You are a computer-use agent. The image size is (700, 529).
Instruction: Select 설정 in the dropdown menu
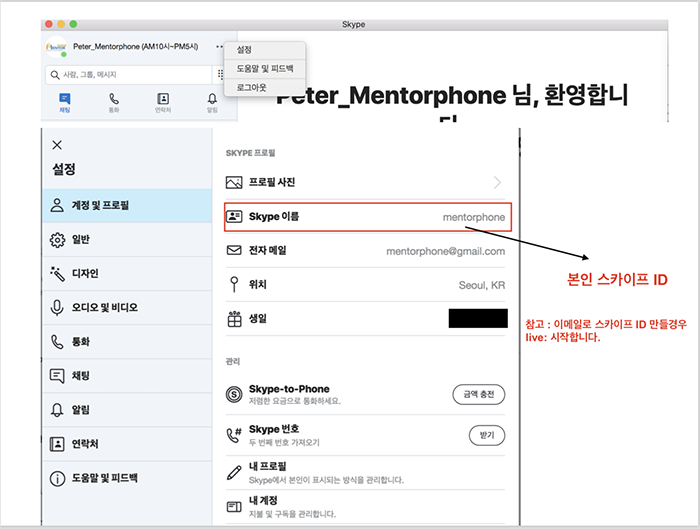[265, 50]
